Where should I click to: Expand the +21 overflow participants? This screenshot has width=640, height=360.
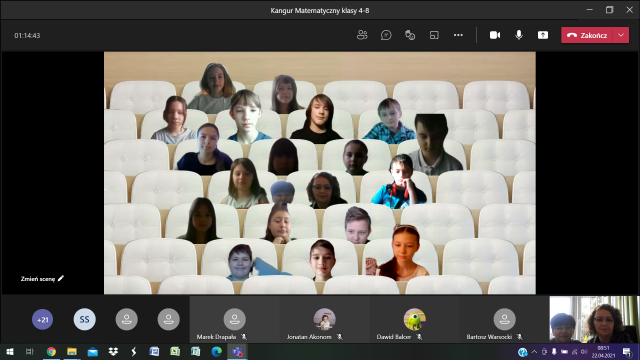click(x=42, y=319)
